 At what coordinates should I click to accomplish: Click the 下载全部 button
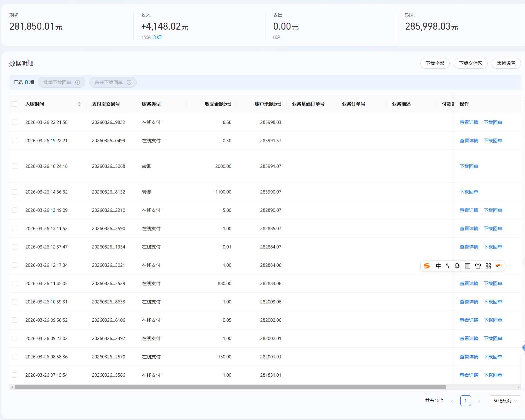pos(435,63)
